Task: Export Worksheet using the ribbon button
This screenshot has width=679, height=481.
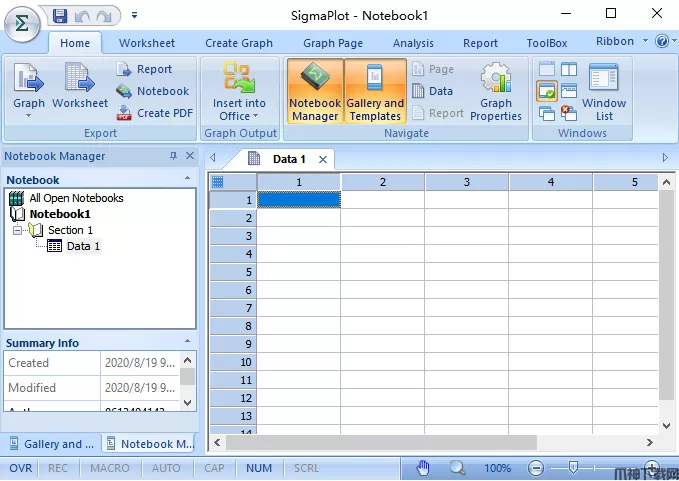Action: [x=80, y=85]
